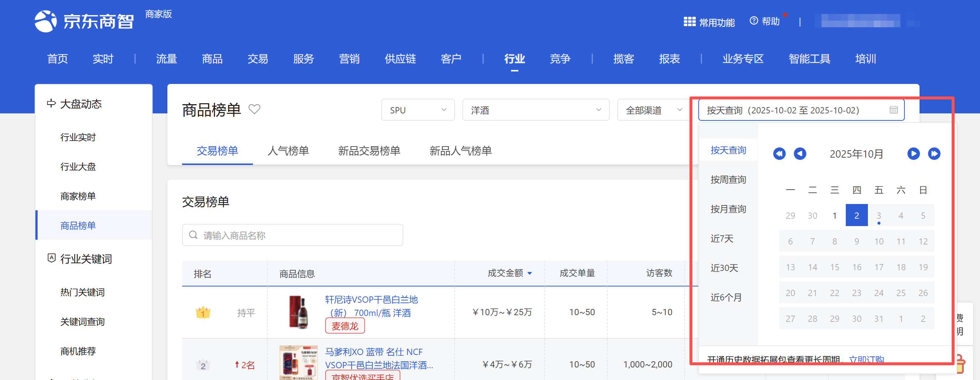This screenshot has width=980, height=380.
Task: Select October 2 in calendar
Action: (x=856, y=215)
